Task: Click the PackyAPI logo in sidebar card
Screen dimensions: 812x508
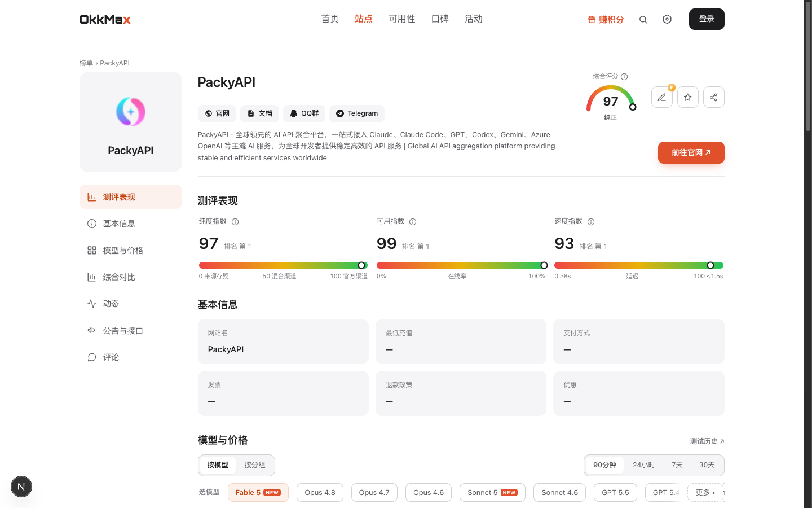Action: pyautogui.click(x=131, y=111)
